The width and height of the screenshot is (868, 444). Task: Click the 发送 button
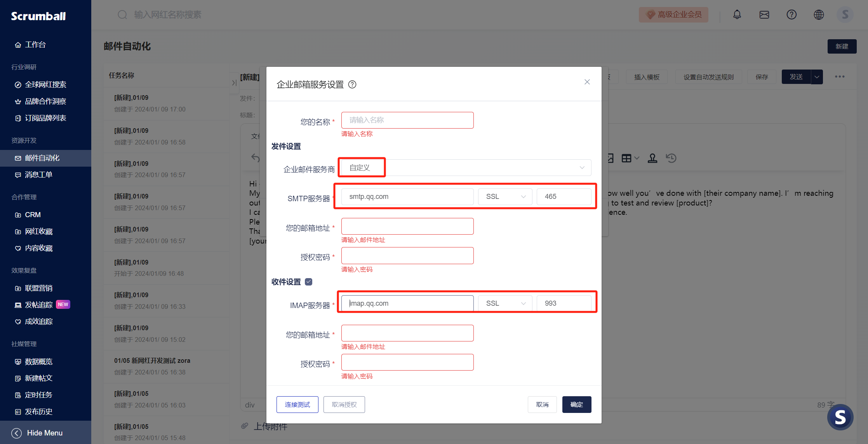[x=796, y=77]
